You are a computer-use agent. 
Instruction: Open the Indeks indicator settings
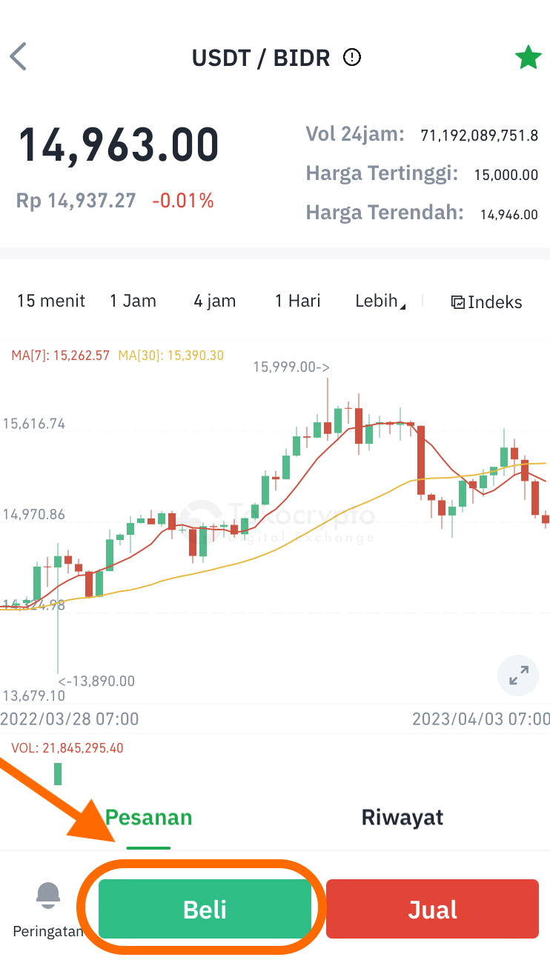487,302
